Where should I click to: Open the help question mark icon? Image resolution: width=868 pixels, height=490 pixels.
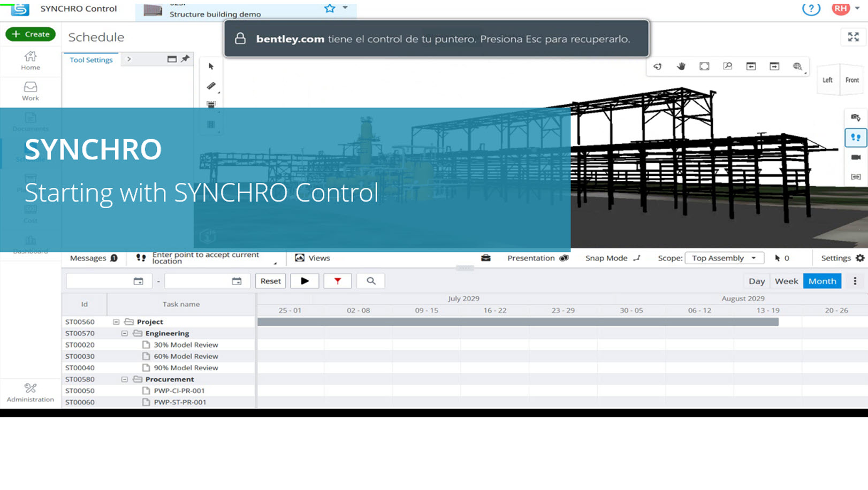click(x=811, y=9)
